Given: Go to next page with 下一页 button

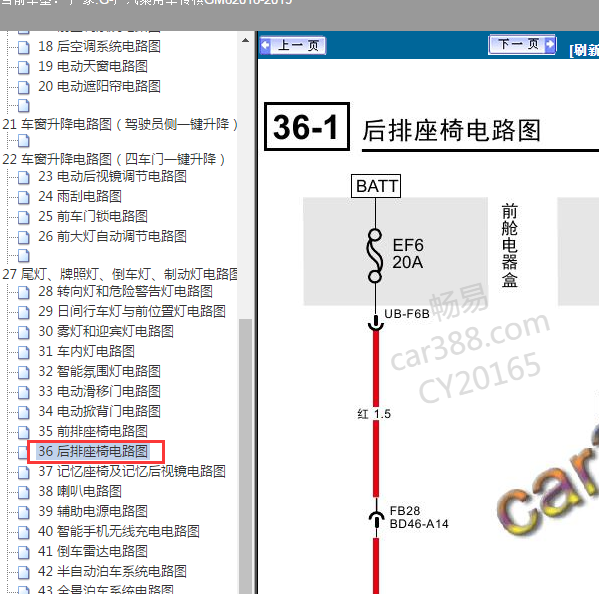Looking at the screenshot, I should (522, 45).
